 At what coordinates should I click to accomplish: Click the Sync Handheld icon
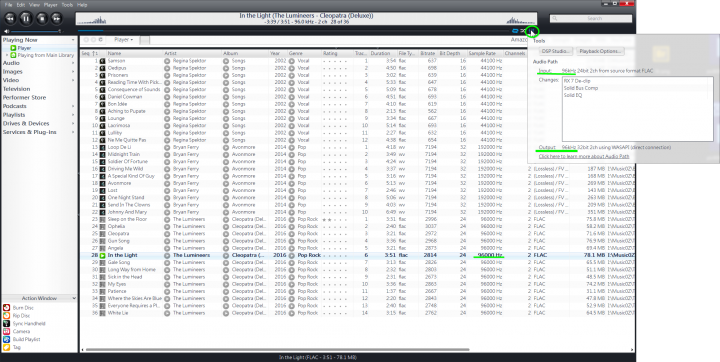[x=6, y=323]
